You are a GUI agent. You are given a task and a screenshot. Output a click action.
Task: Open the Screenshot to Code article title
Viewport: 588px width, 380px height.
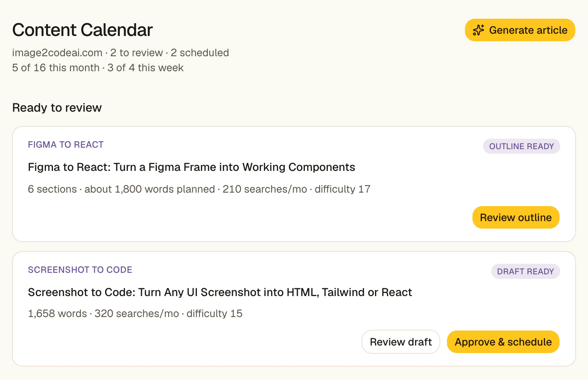point(220,292)
